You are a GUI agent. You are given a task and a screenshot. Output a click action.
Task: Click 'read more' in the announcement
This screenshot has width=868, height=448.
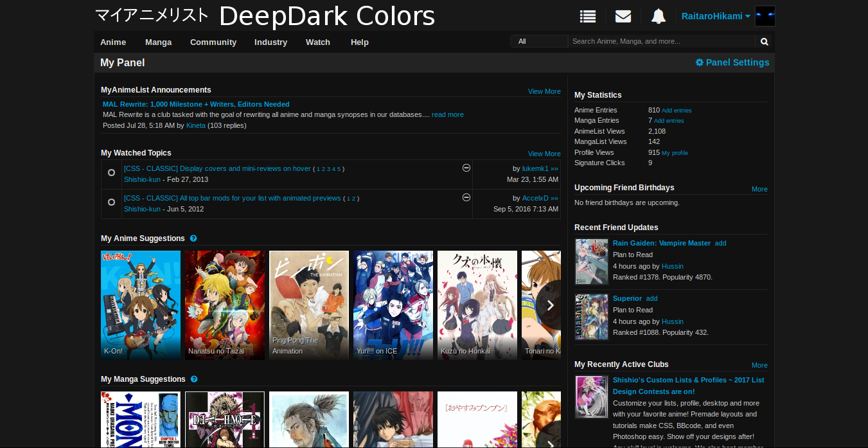coord(448,114)
